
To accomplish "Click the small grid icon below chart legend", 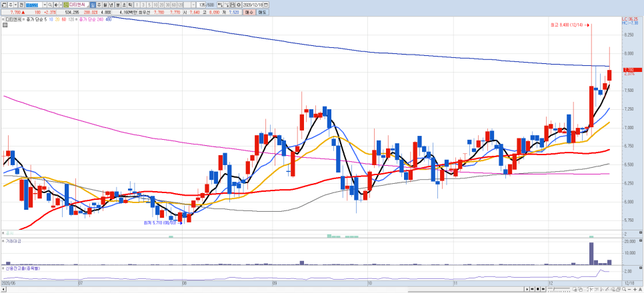I will click(x=5, y=25).
